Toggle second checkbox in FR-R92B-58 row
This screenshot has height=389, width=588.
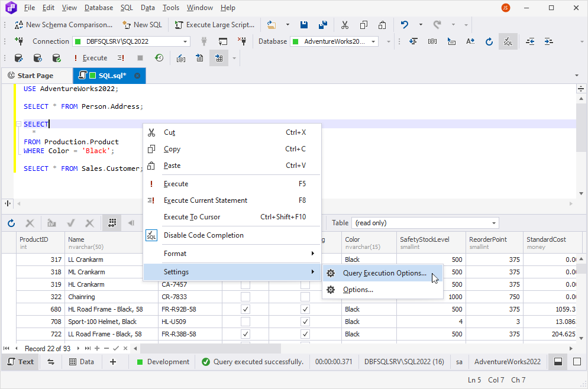click(305, 309)
